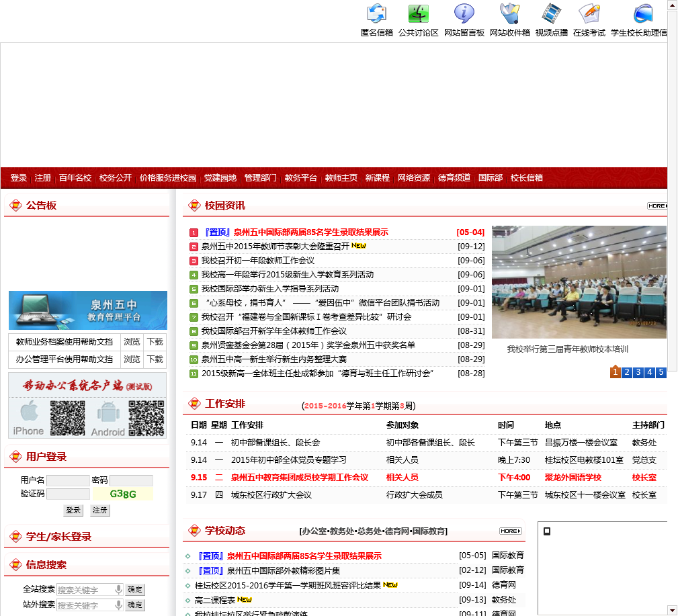Click the MORE icon for 学校动态
Image resolution: width=678 pixels, height=616 pixels.
[x=511, y=531]
